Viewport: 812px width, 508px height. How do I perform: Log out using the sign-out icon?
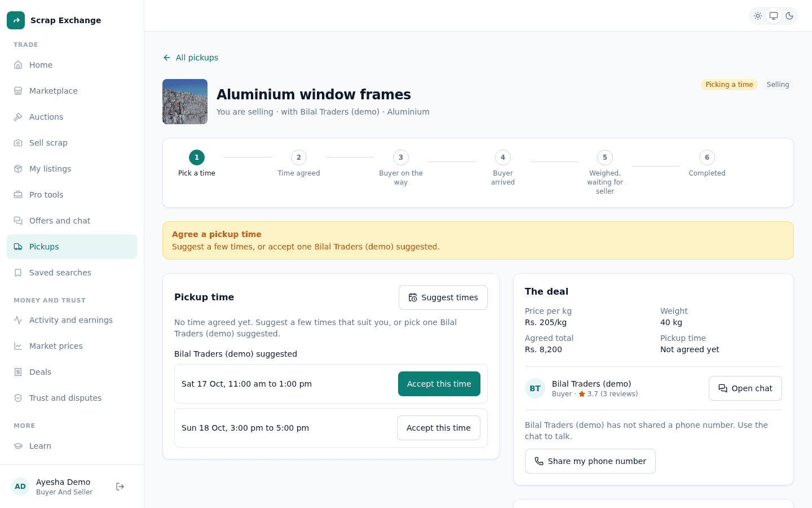tap(120, 487)
